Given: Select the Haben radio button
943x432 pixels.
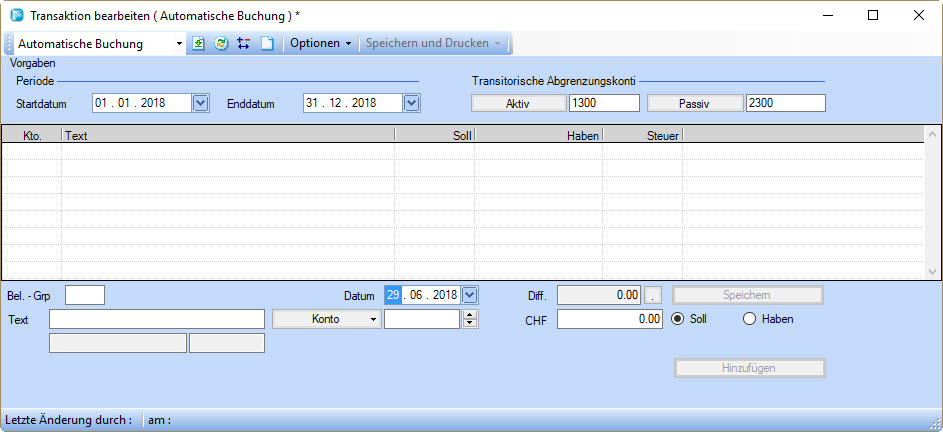Looking at the screenshot, I should pos(749,319).
